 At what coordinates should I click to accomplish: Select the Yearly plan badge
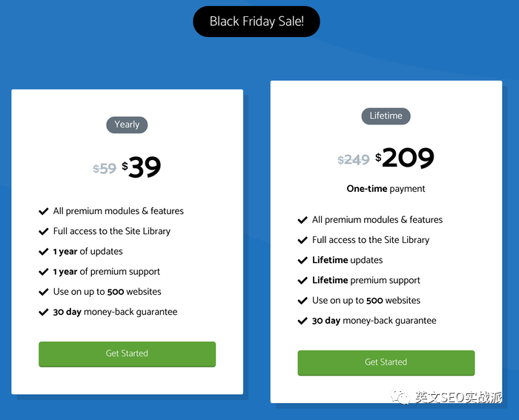click(127, 124)
